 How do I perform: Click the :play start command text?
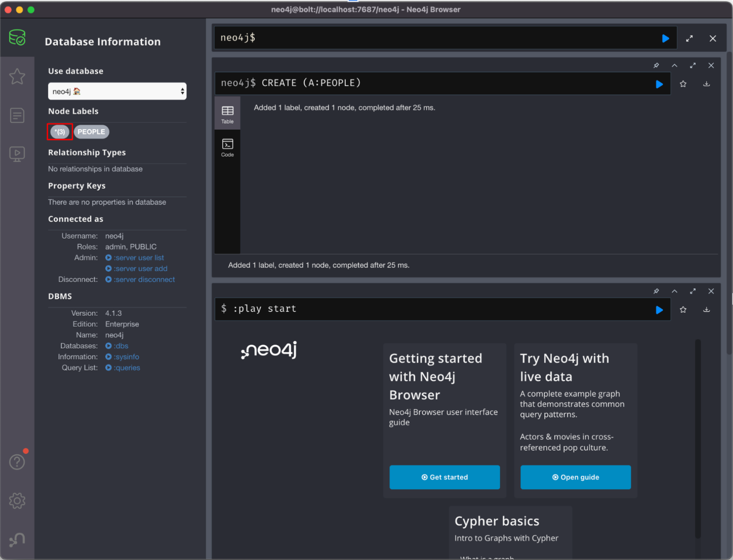[265, 309]
